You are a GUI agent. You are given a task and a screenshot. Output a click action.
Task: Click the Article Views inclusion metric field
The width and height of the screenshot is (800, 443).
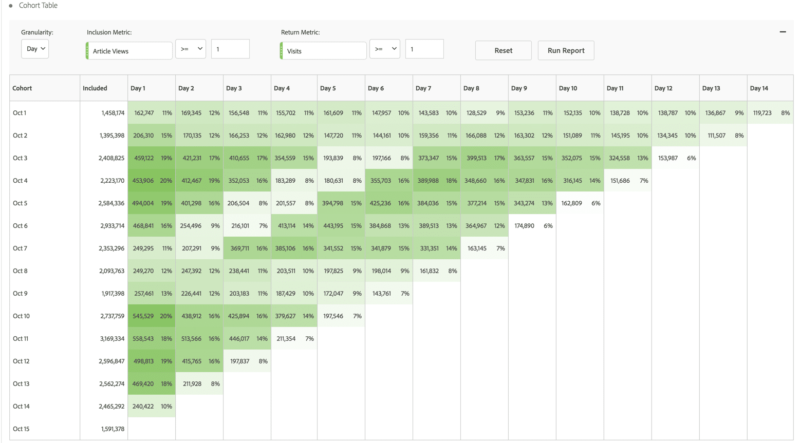(x=129, y=51)
